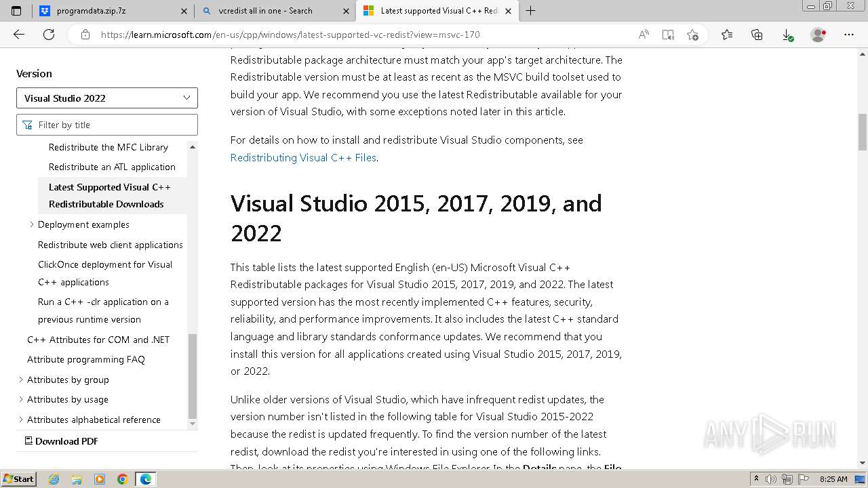Switch to vcredist all in one Search tab
Image resolution: width=868 pixels, height=488 pixels.
click(275, 11)
